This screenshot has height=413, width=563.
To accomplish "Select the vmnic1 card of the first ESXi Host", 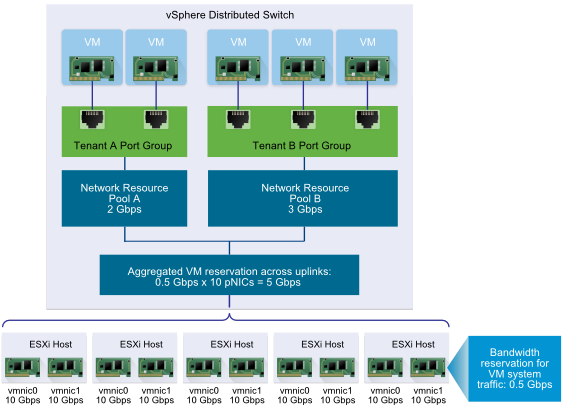I will [65, 367].
